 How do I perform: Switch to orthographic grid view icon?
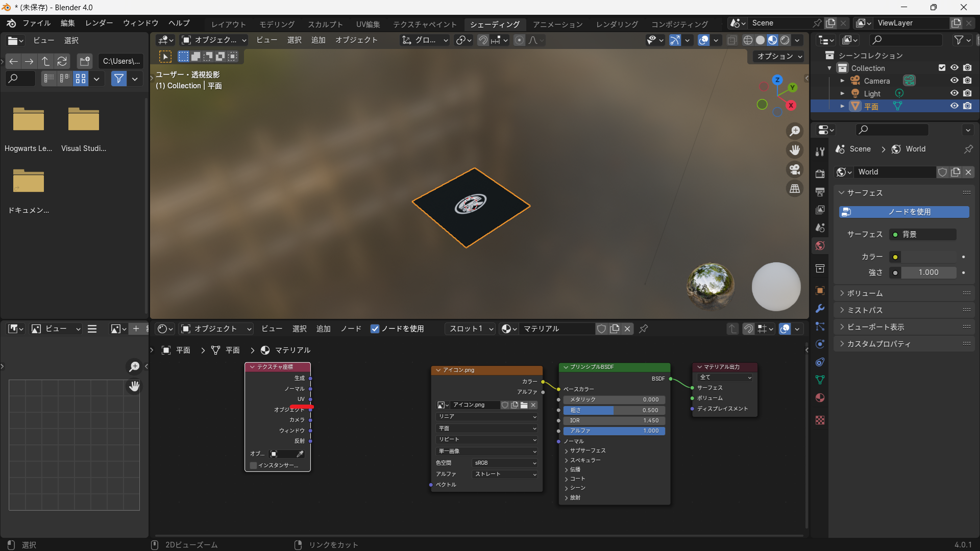[795, 189]
